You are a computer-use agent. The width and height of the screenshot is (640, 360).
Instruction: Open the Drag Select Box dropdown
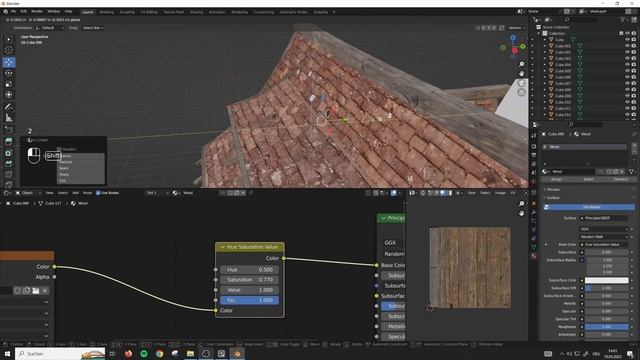pyautogui.click(x=93, y=28)
